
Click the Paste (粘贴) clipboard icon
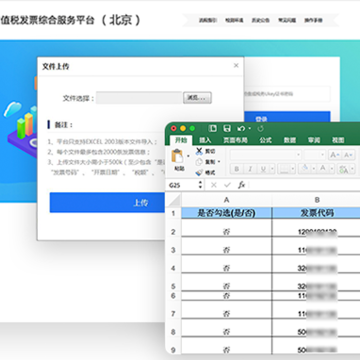pyautogui.click(x=178, y=156)
